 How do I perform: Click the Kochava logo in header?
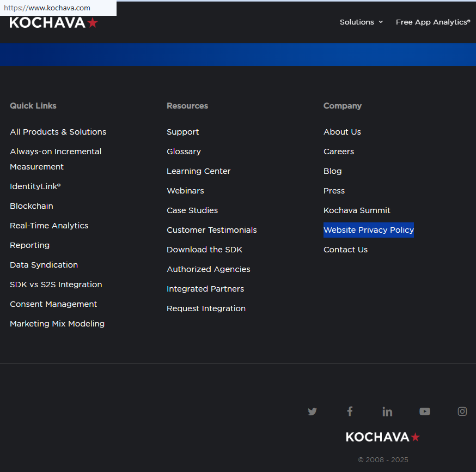[x=53, y=23]
